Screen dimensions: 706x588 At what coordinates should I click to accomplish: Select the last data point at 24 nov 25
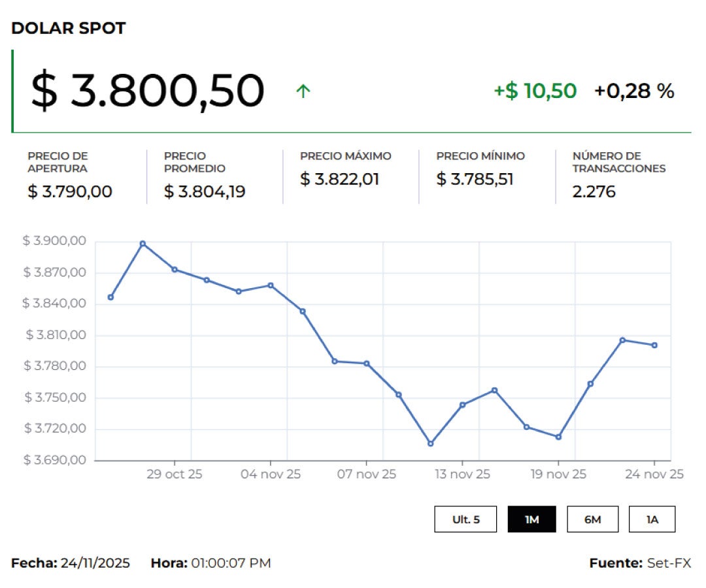pyautogui.click(x=654, y=345)
